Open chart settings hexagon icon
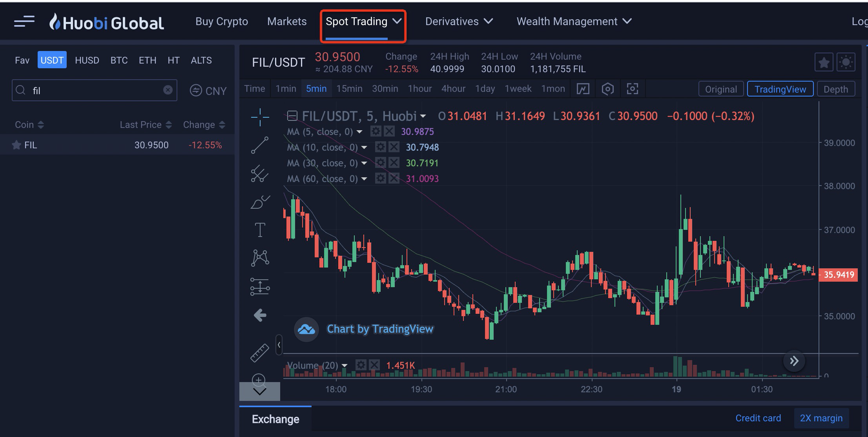Screen dimensions: 868x437 [607, 89]
